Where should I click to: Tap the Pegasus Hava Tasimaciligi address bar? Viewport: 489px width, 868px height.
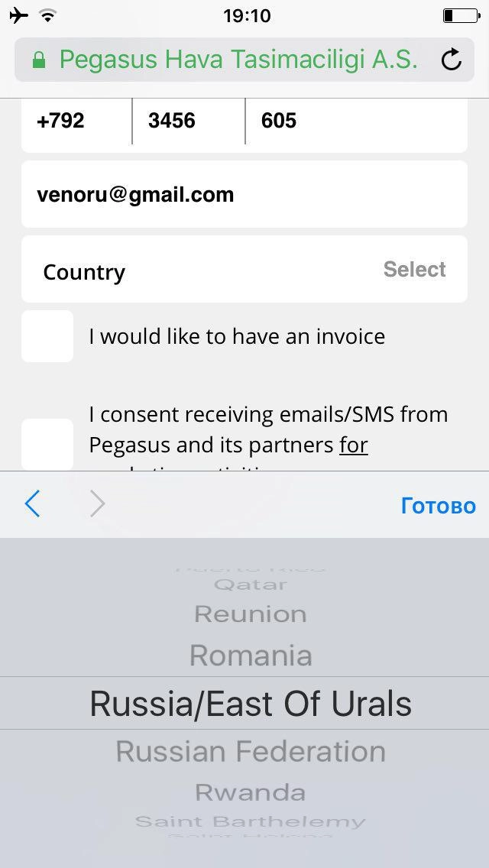(238, 60)
